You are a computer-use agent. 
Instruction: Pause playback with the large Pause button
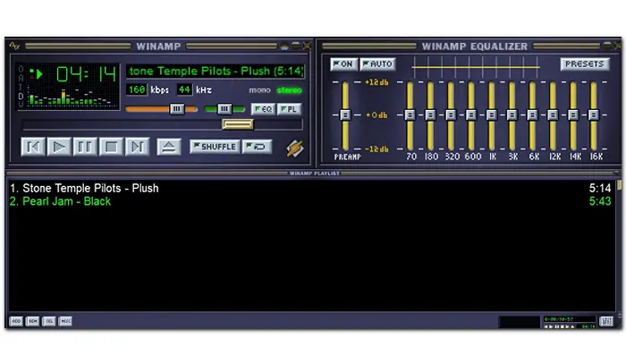tap(85, 147)
